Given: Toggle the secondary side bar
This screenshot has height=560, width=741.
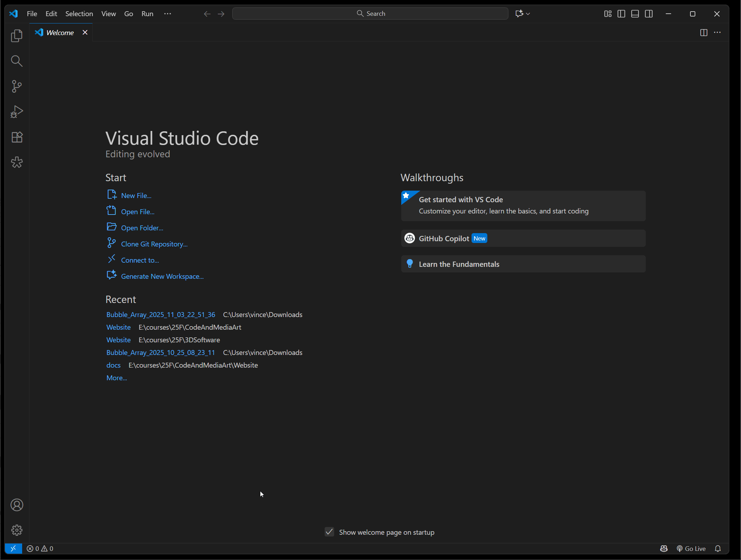Looking at the screenshot, I should pos(648,14).
